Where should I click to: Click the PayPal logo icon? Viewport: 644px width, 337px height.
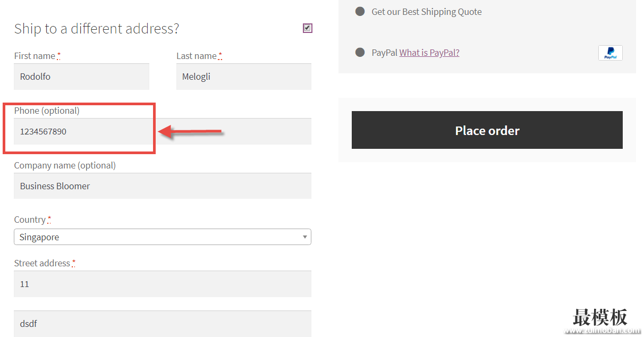pyautogui.click(x=610, y=53)
